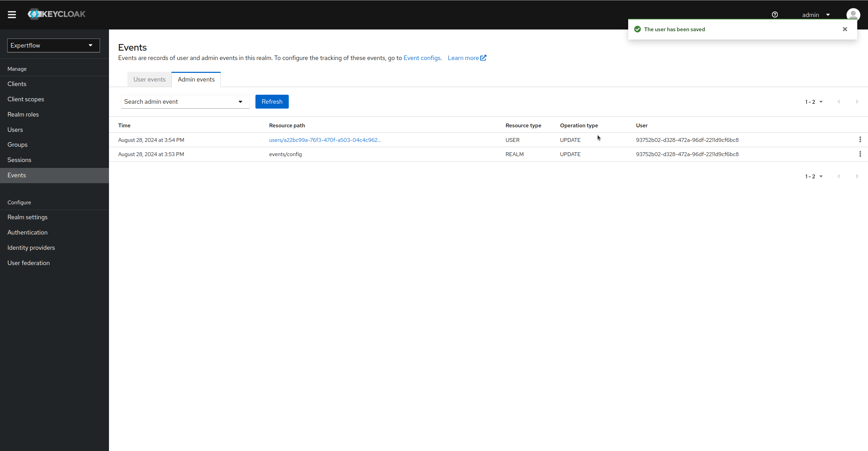Open the admin account dropdown
The image size is (868, 451).
[815, 15]
